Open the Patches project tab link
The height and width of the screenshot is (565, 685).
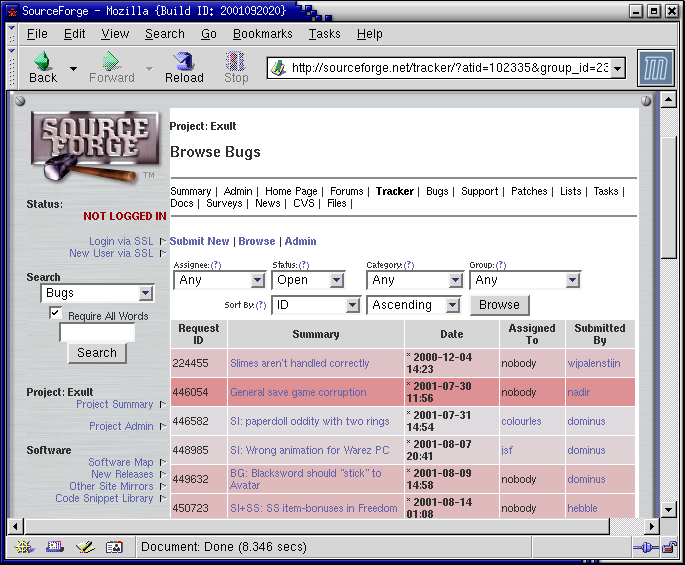pos(529,191)
